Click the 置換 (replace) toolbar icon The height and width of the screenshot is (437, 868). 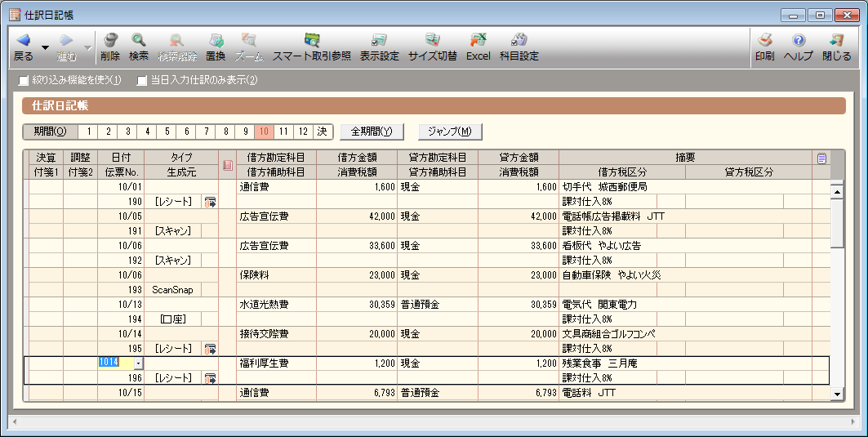click(216, 47)
